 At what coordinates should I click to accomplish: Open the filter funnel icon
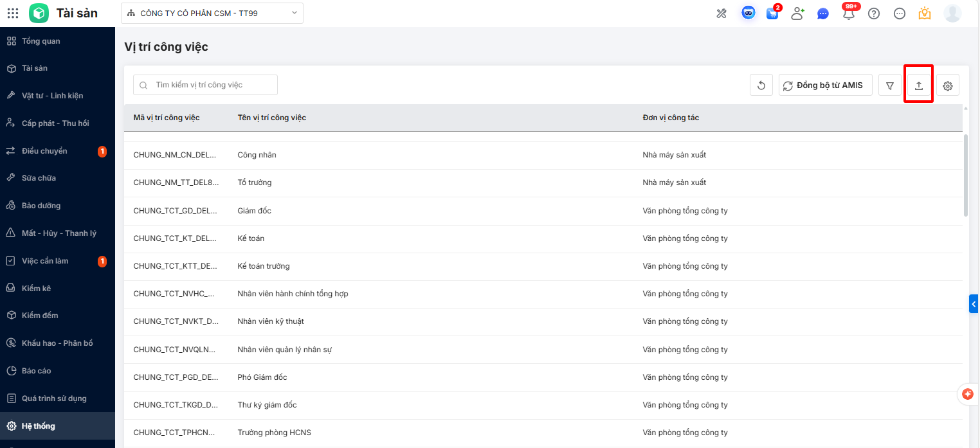[890, 85]
